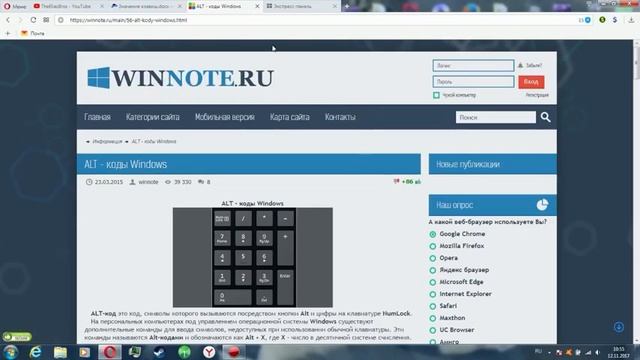Select Maxthon poll option

coord(433,318)
